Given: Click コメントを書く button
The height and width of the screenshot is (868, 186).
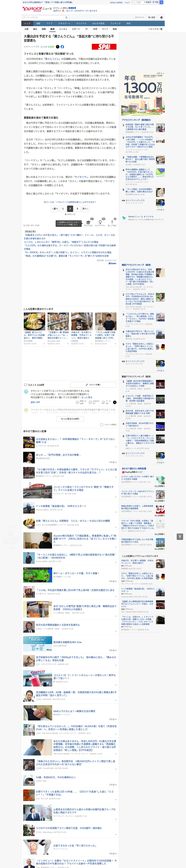Looking at the screenshot, I should pyautogui.click(x=93, y=385).
